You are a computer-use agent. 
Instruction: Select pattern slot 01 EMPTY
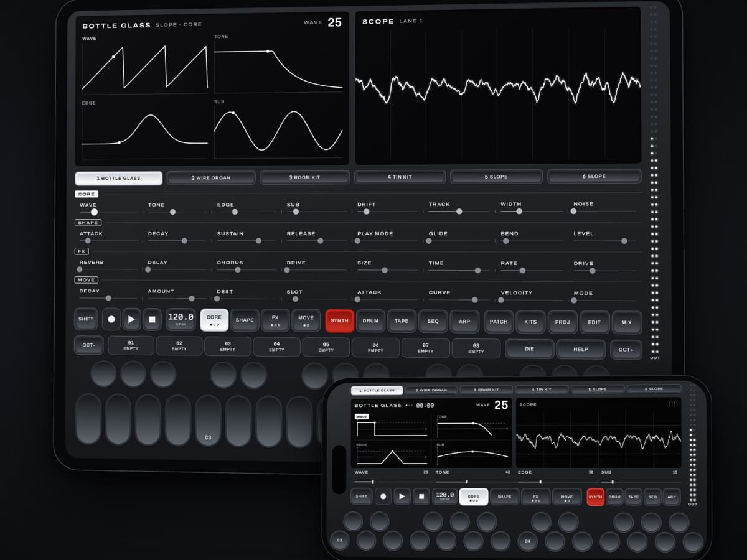coord(131,345)
